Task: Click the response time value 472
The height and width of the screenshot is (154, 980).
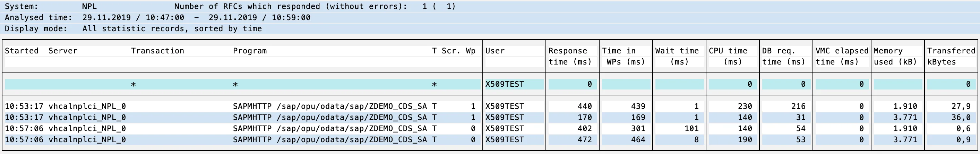Action: pos(584,139)
